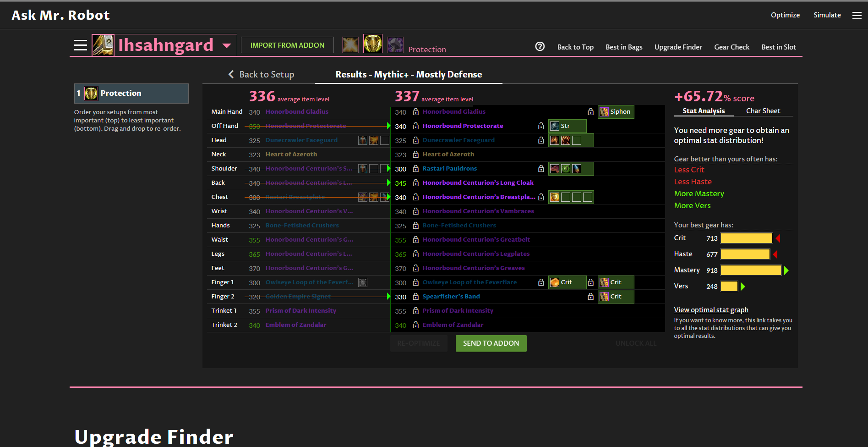
Task: Click the Siphon enchant on Honorbound Gladius
Action: tap(616, 112)
